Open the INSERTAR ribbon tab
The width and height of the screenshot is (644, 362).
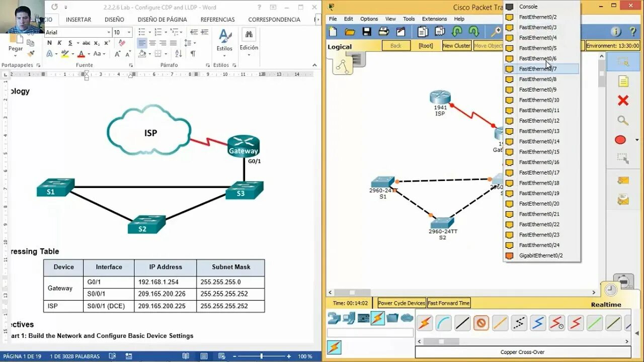[78, 20]
